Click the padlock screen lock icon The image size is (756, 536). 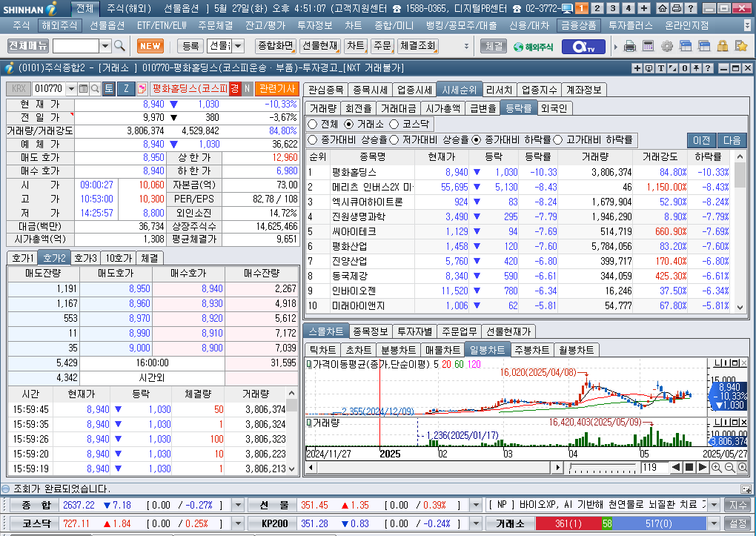pos(722,46)
